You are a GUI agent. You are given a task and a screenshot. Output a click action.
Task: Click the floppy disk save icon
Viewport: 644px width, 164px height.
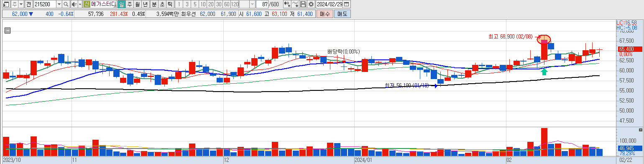coord(303,4)
